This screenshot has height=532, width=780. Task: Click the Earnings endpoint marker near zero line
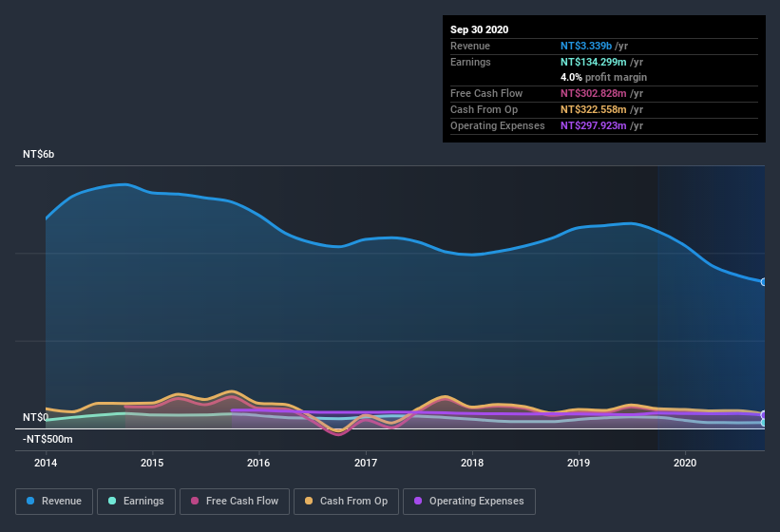coord(764,423)
